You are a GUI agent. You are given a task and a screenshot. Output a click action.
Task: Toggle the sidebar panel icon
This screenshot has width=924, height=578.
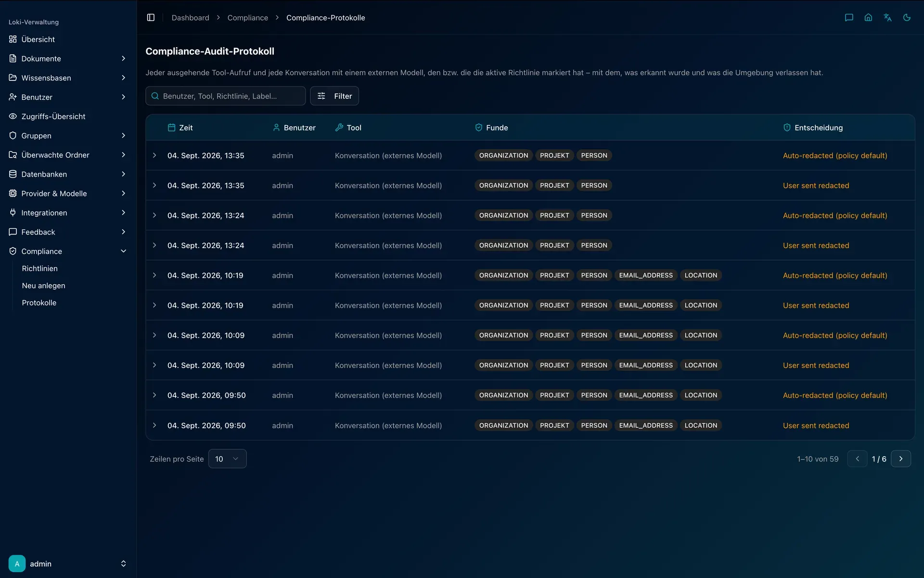pos(151,17)
